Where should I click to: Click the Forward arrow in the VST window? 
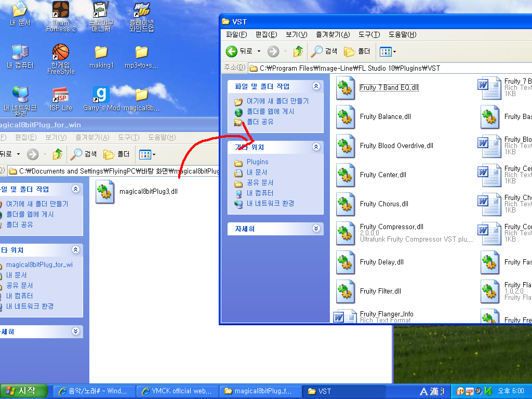(x=273, y=51)
